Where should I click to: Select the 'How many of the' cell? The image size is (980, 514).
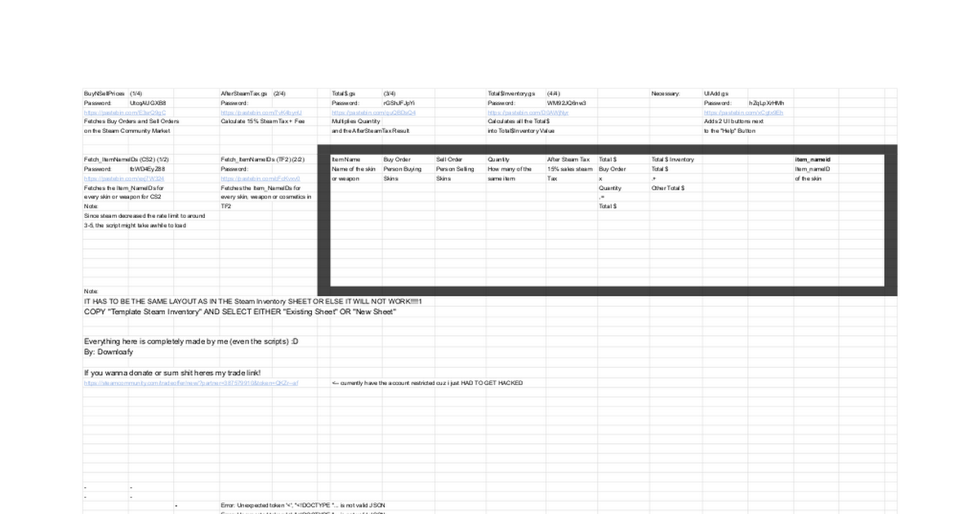pos(510,169)
